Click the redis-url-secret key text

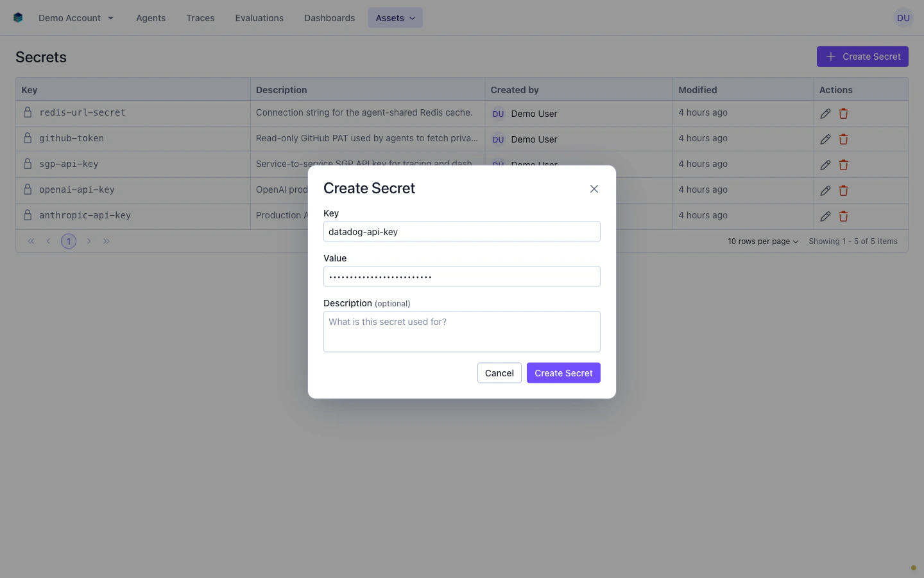[82, 112]
